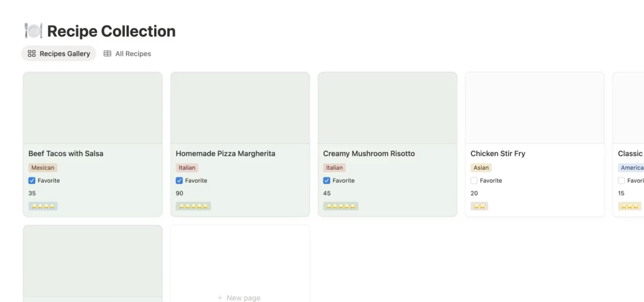
Task: Click the Recipe Collection page title
Action: (111, 31)
